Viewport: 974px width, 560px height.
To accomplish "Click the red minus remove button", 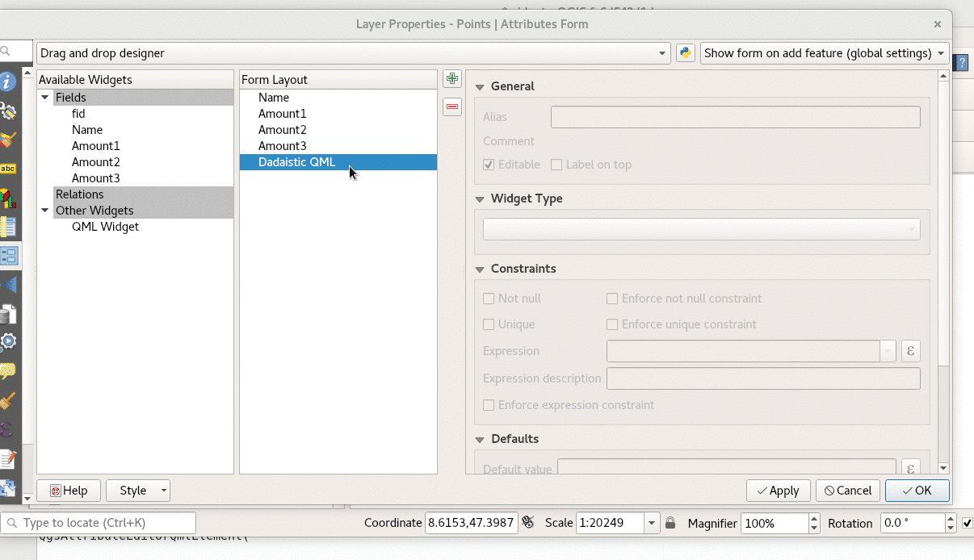I will coord(452,107).
